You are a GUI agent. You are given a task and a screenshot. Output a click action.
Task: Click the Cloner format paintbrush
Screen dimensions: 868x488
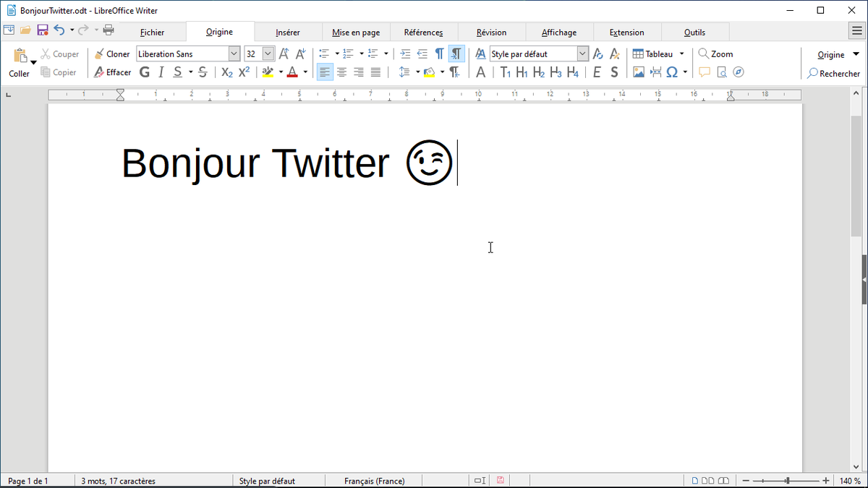[112, 54]
